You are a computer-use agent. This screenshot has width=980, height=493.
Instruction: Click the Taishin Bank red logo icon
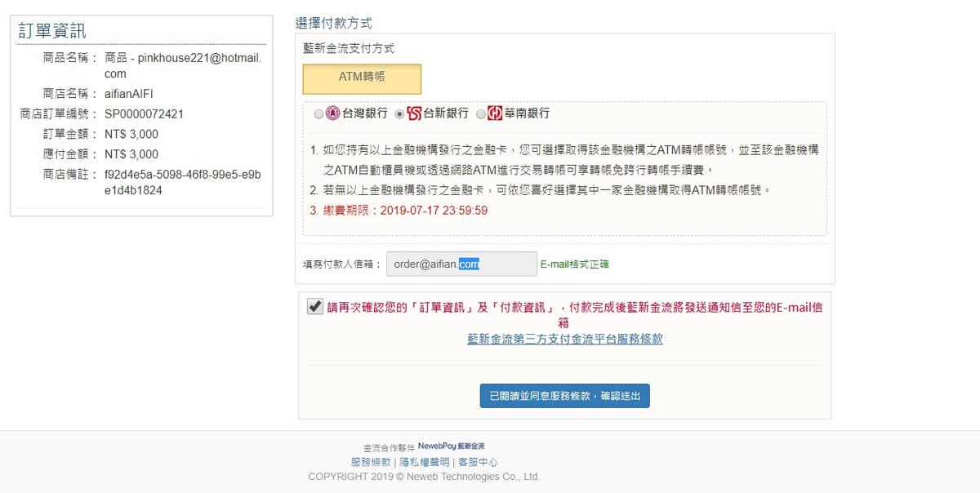[x=414, y=113]
